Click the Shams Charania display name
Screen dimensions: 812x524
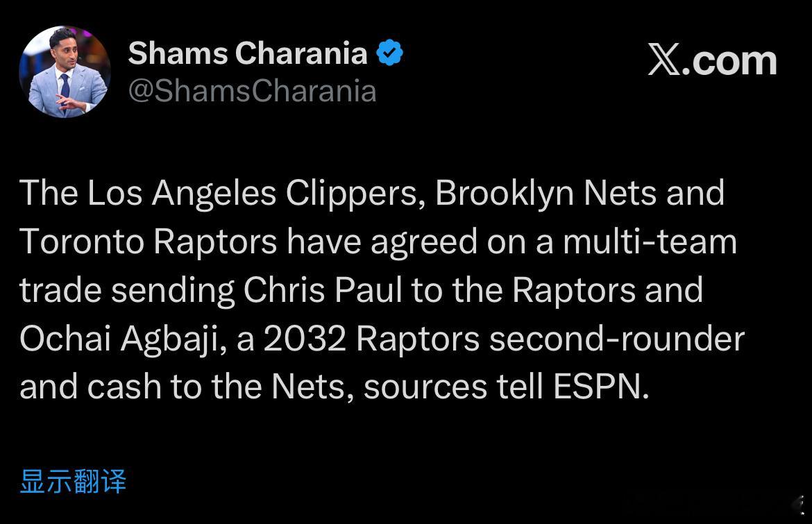tap(248, 53)
